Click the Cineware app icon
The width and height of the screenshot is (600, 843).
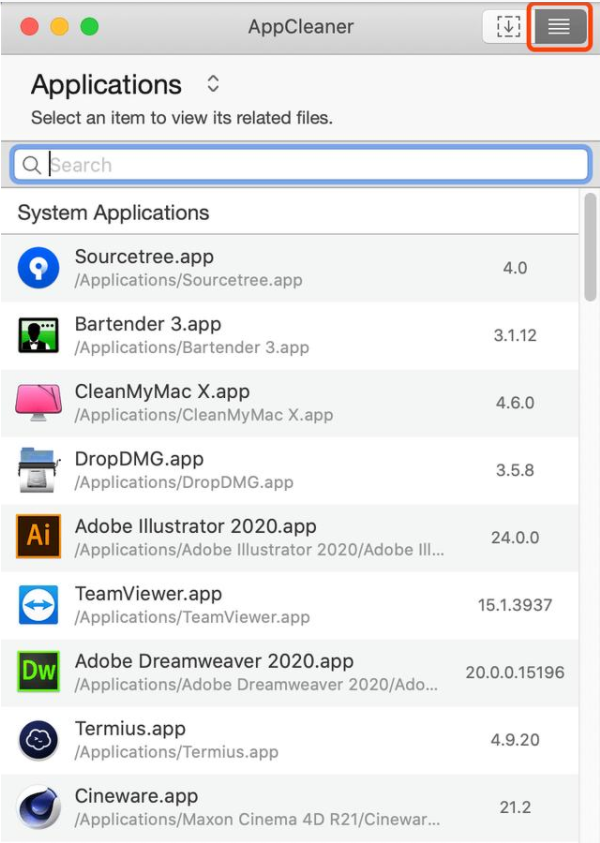[39, 807]
